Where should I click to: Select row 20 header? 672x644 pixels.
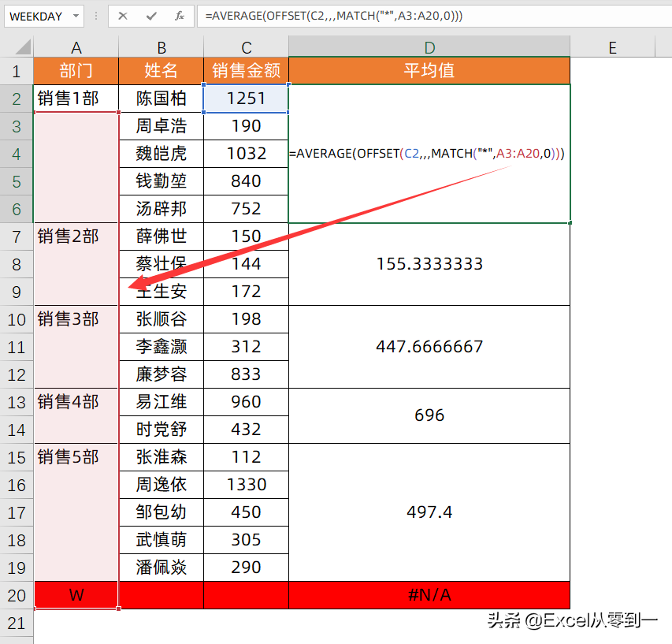click(17, 596)
